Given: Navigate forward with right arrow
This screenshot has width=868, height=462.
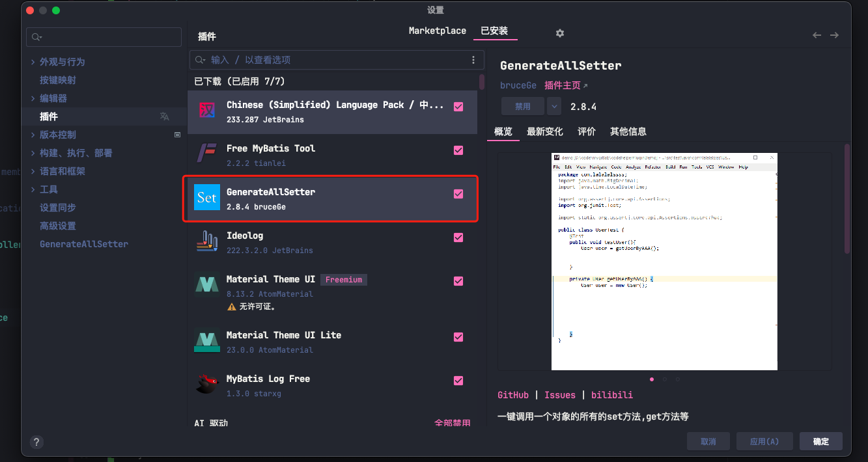Looking at the screenshot, I should point(834,35).
